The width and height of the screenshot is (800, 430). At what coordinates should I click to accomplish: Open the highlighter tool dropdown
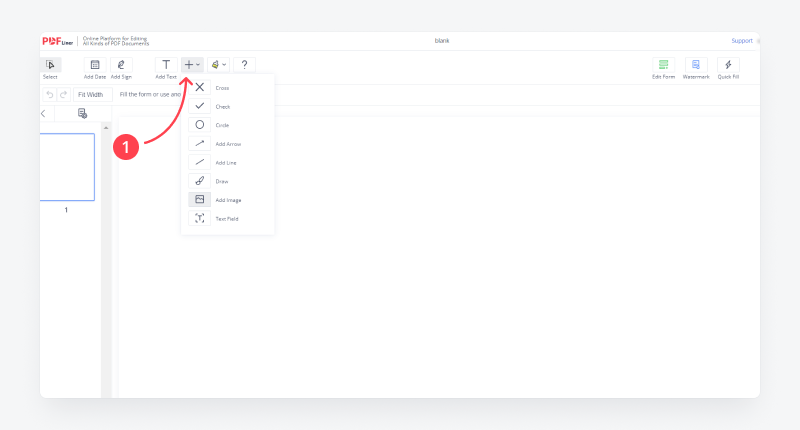point(218,65)
